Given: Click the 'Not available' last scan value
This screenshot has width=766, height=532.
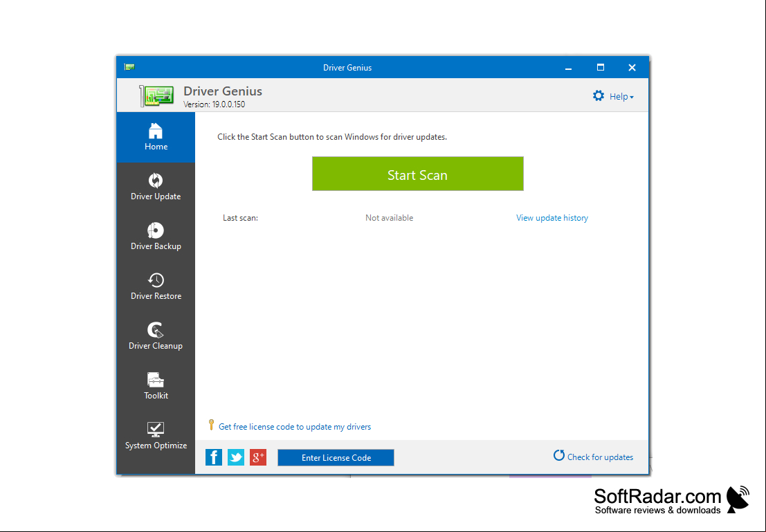Looking at the screenshot, I should tap(390, 218).
